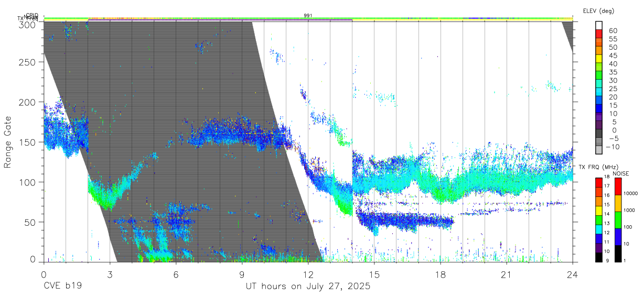Click the '18' tick on UT hours axis

point(440,274)
